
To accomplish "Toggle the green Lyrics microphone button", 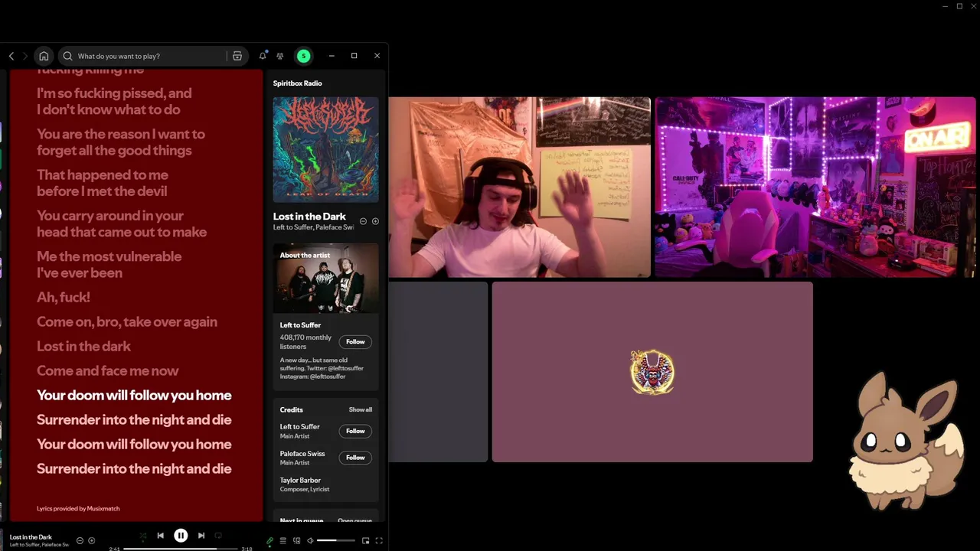I will [x=269, y=540].
